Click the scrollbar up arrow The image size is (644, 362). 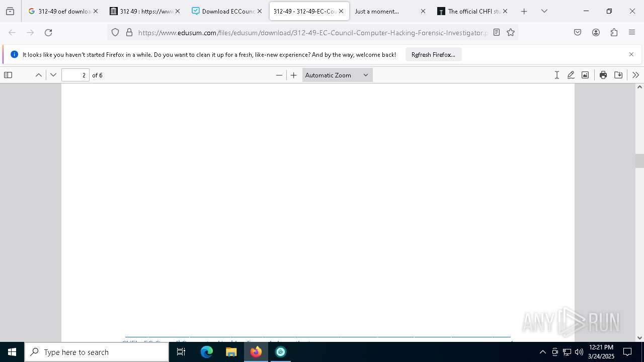(639, 87)
